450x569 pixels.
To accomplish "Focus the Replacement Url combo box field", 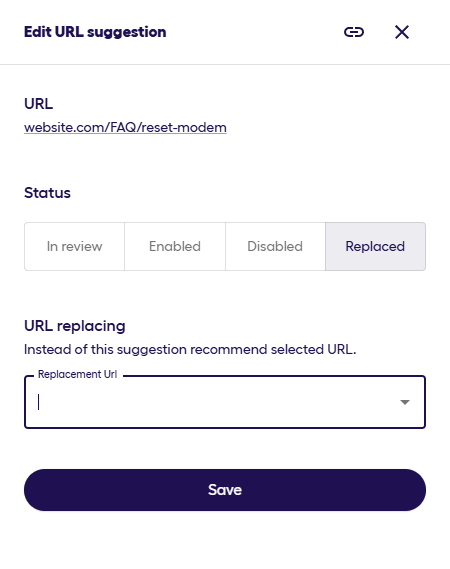I will click(225, 402).
